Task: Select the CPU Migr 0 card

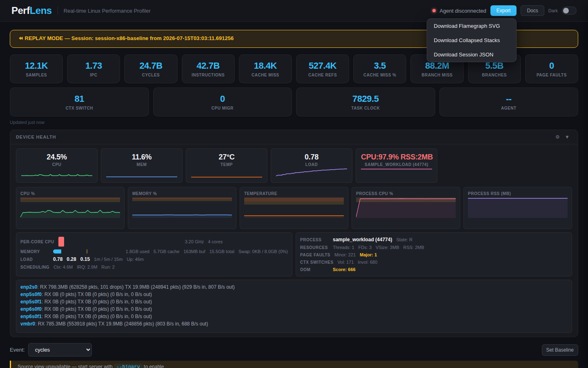Action: pos(223,102)
